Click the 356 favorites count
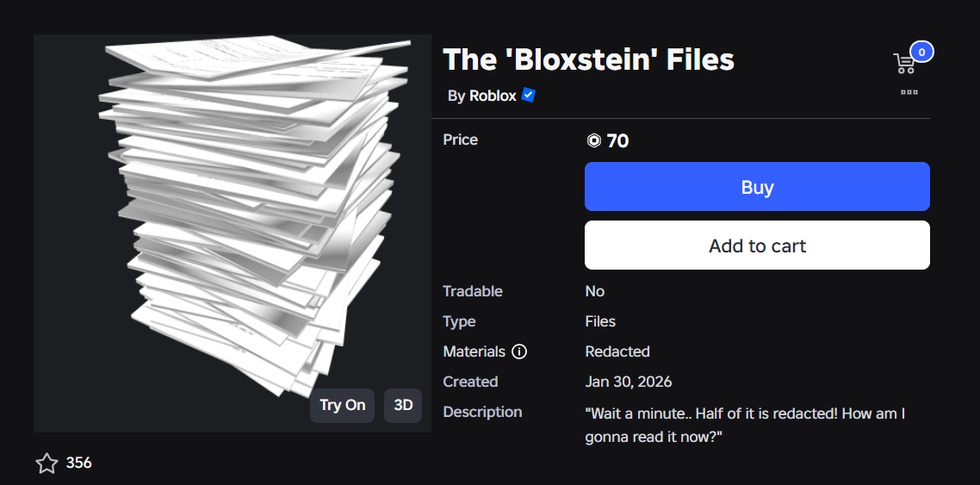The height and width of the screenshot is (485, 980). (x=78, y=463)
